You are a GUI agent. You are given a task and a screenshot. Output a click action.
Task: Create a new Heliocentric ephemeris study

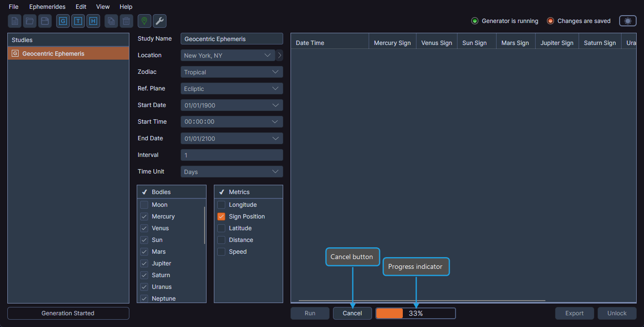93,21
